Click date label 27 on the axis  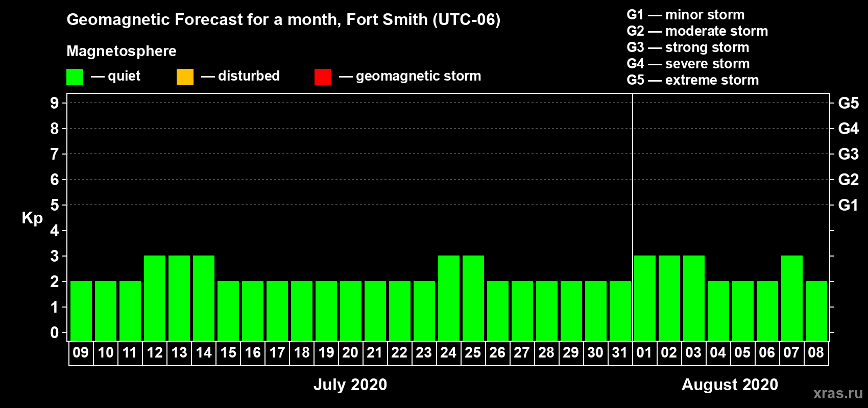click(522, 352)
